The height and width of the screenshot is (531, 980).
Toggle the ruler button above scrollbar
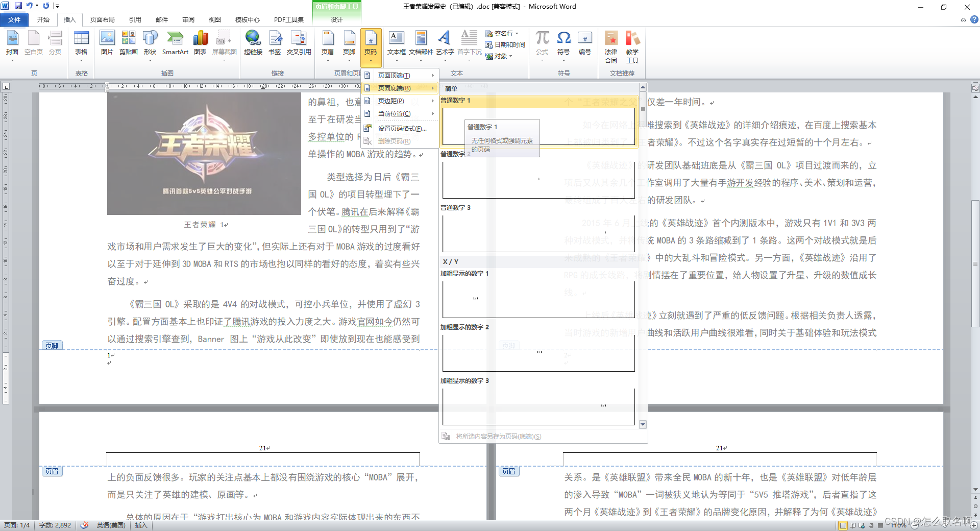(975, 88)
